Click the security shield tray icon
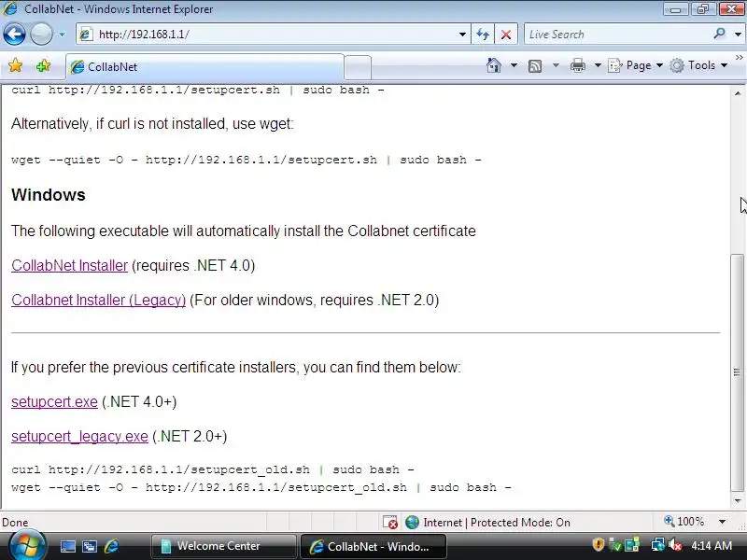 coord(598,544)
